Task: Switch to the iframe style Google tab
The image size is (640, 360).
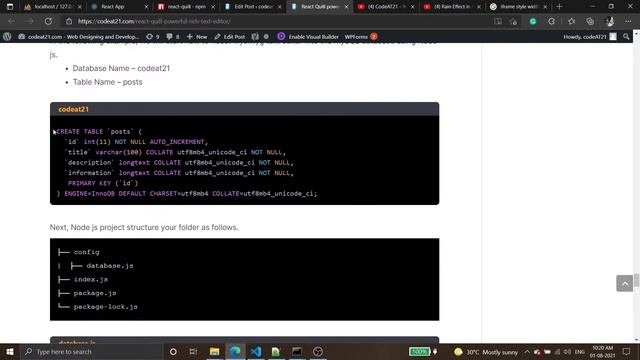Action: click(518, 7)
